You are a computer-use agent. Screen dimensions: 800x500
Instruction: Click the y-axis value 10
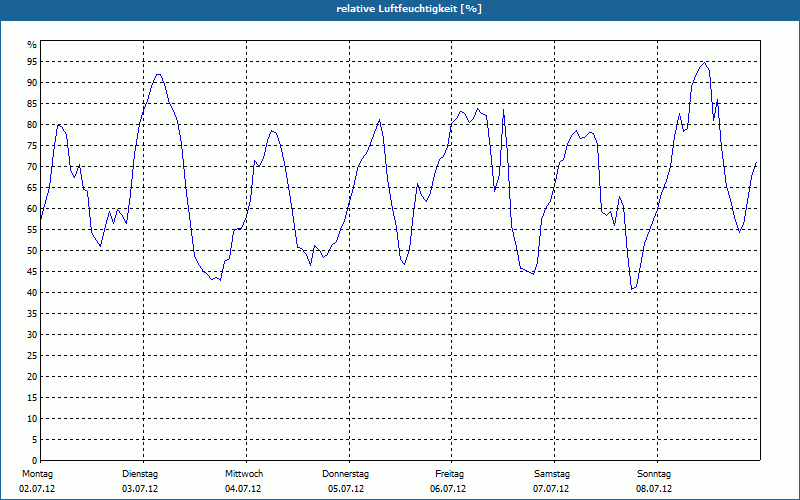[32, 418]
